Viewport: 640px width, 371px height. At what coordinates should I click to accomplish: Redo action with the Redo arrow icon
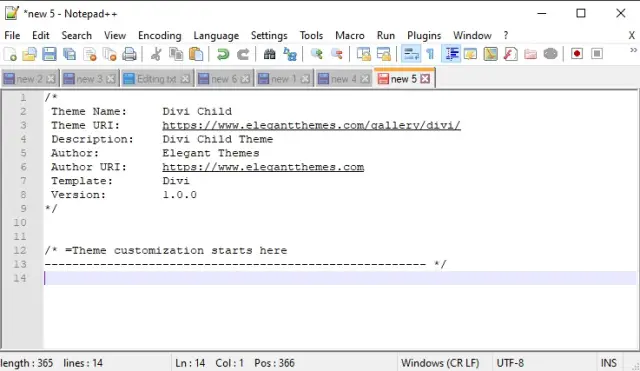tap(243, 54)
